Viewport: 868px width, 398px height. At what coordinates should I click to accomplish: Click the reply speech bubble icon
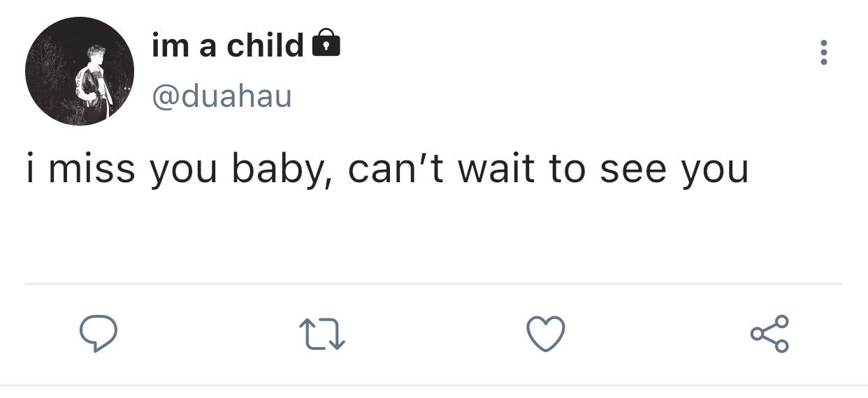[x=97, y=333]
